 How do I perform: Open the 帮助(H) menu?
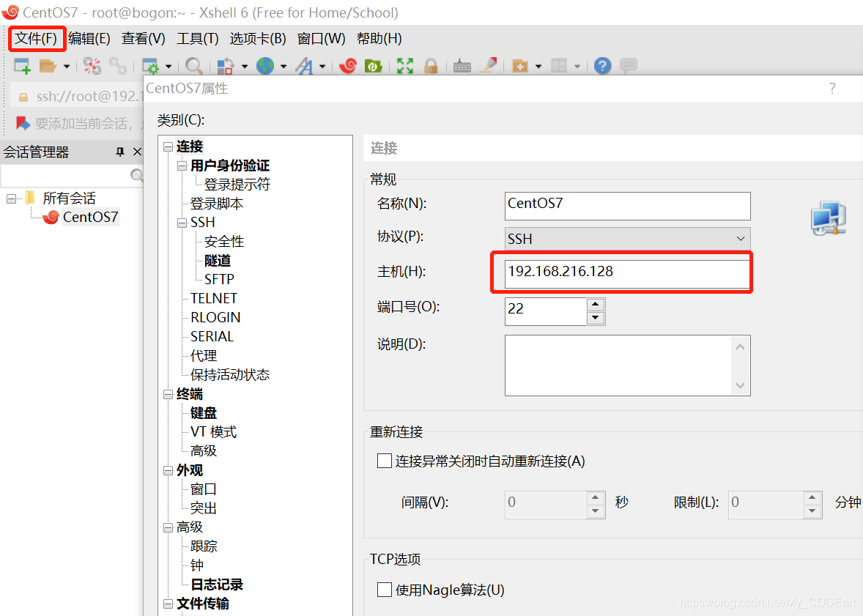click(379, 39)
